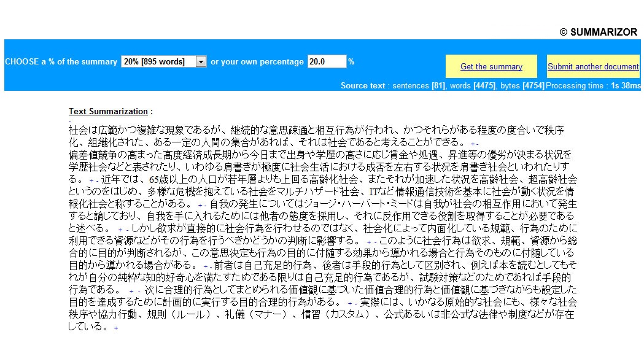Click plus marker preceding 近年では、65歳以上
The image size is (644, 364).
pyautogui.click(x=91, y=180)
